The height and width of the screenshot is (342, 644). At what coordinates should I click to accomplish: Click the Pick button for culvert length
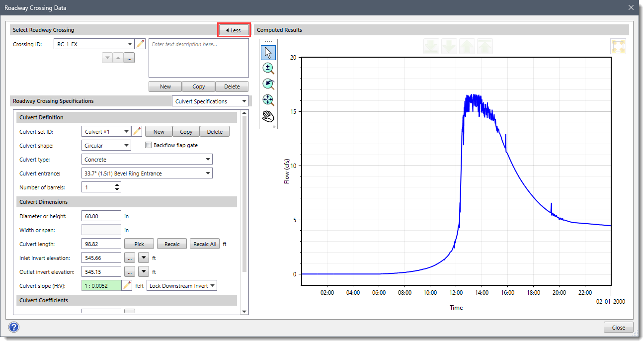tap(140, 244)
